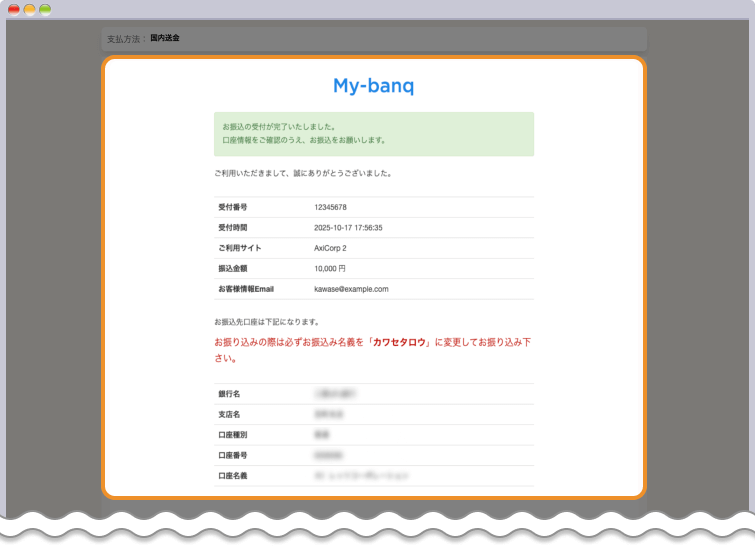The image size is (755, 548).
Task: Click the kawase@example.com email address
Action: click(351, 289)
